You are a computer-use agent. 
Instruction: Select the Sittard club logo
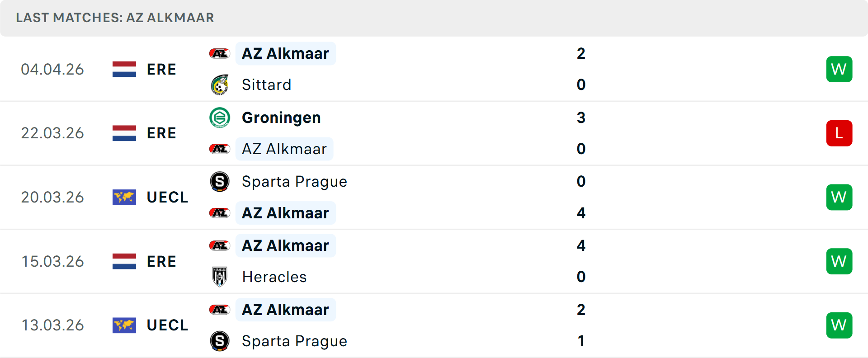point(220,85)
